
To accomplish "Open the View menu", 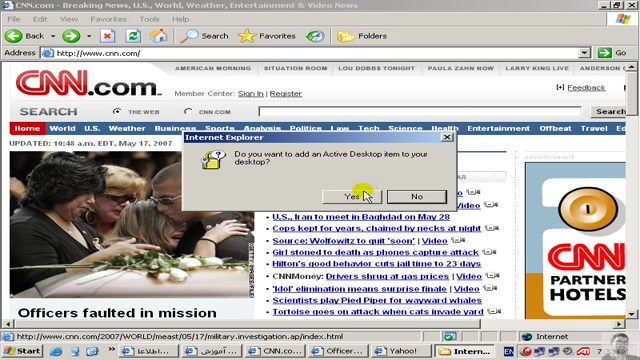I will pyautogui.click(x=69, y=19).
